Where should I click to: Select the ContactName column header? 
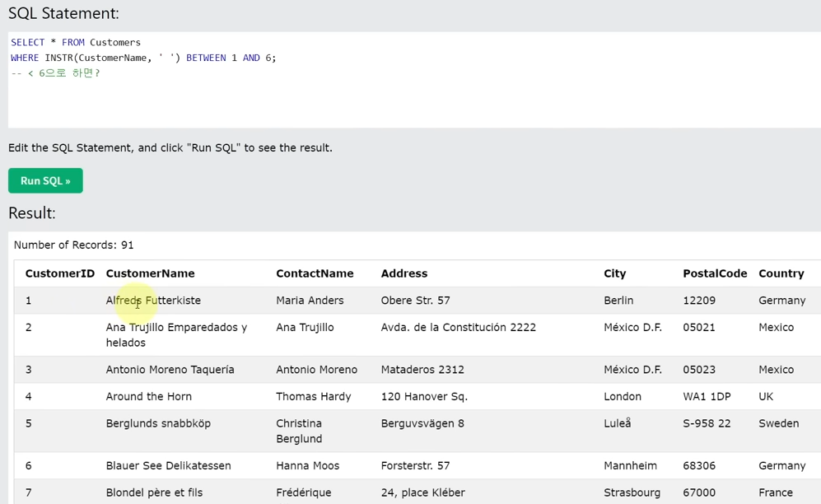point(315,273)
